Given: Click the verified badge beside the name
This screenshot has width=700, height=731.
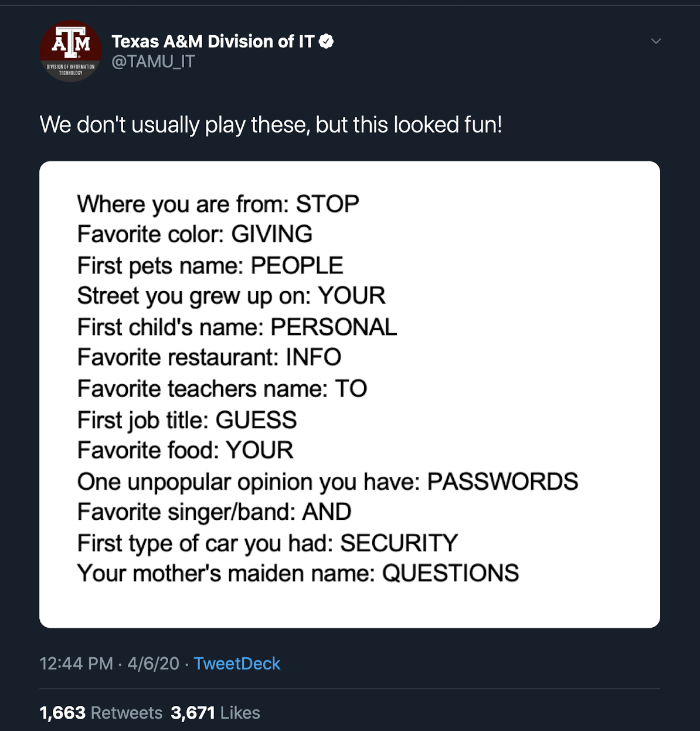Looking at the screenshot, I should click(327, 41).
